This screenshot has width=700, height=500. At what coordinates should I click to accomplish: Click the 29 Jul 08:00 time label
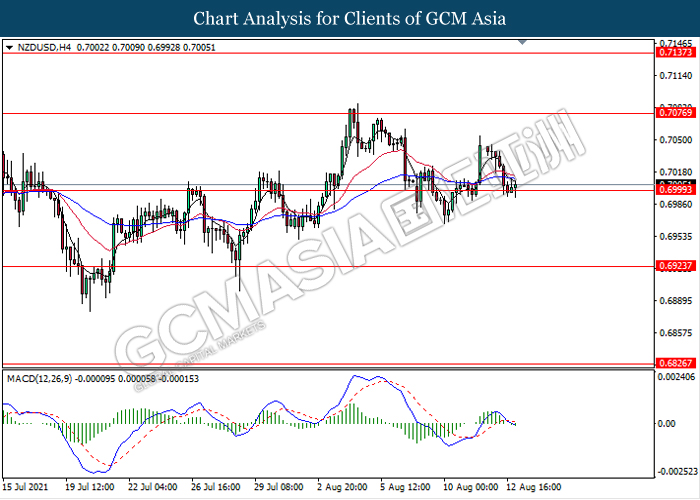point(279,487)
